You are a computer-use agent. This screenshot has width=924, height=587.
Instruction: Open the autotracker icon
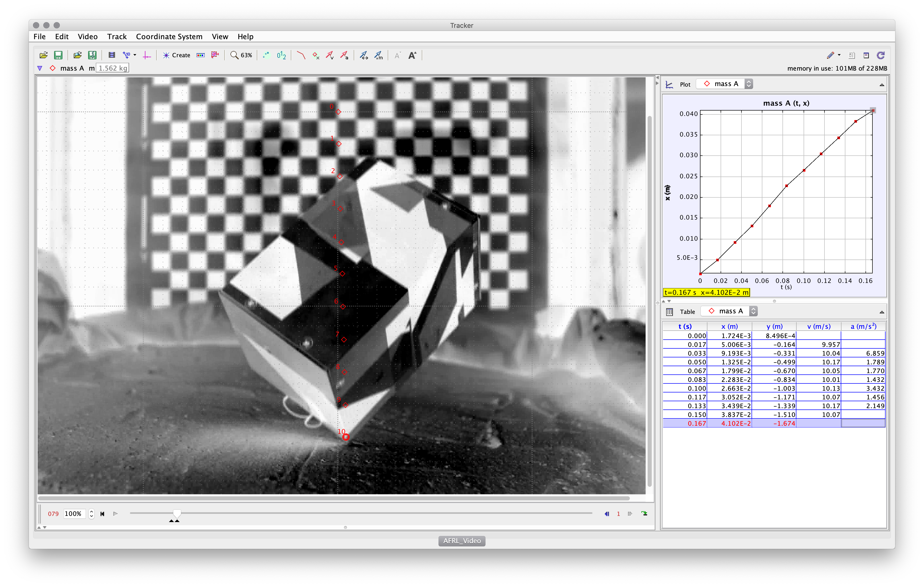click(x=215, y=55)
